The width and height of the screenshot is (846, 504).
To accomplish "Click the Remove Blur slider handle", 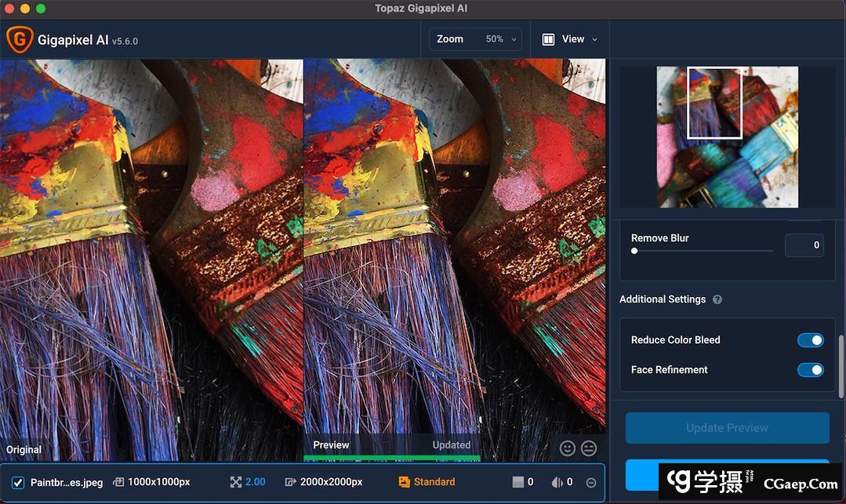I will (x=634, y=251).
